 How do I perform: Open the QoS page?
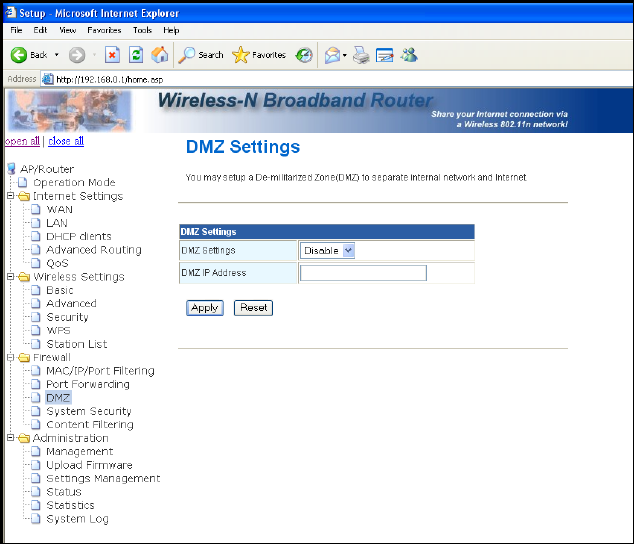pos(57,263)
